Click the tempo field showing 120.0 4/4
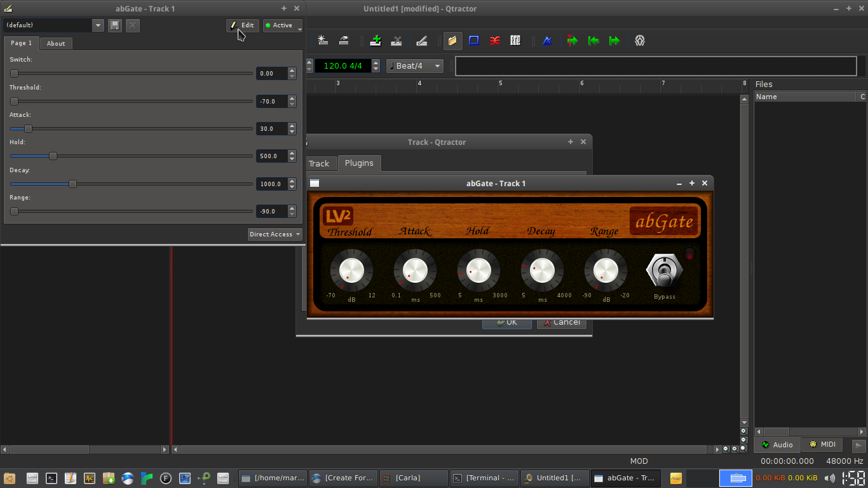Image resolution: width=868 pixels, height=488 pixels. (343, 66)
